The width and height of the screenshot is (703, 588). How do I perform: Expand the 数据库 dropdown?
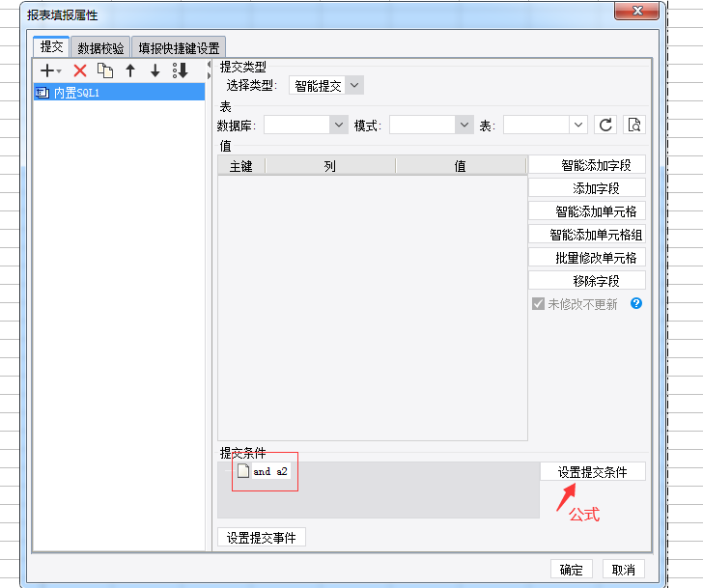pos(339,126)
